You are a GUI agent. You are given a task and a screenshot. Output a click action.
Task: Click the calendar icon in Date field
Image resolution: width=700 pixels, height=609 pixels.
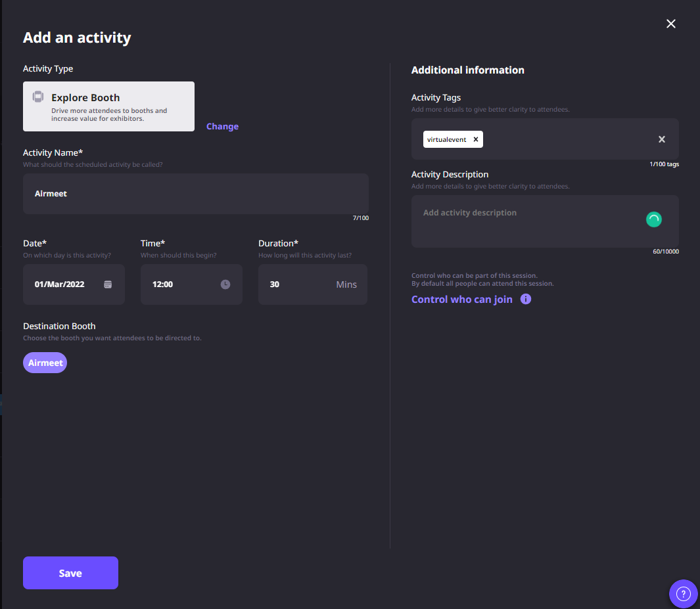pos(108,284)
